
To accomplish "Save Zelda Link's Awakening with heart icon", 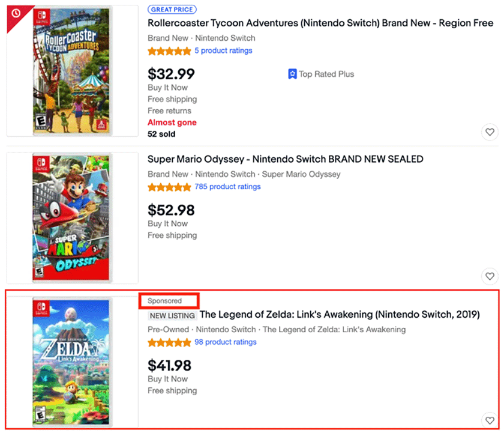I will (490, 420).
